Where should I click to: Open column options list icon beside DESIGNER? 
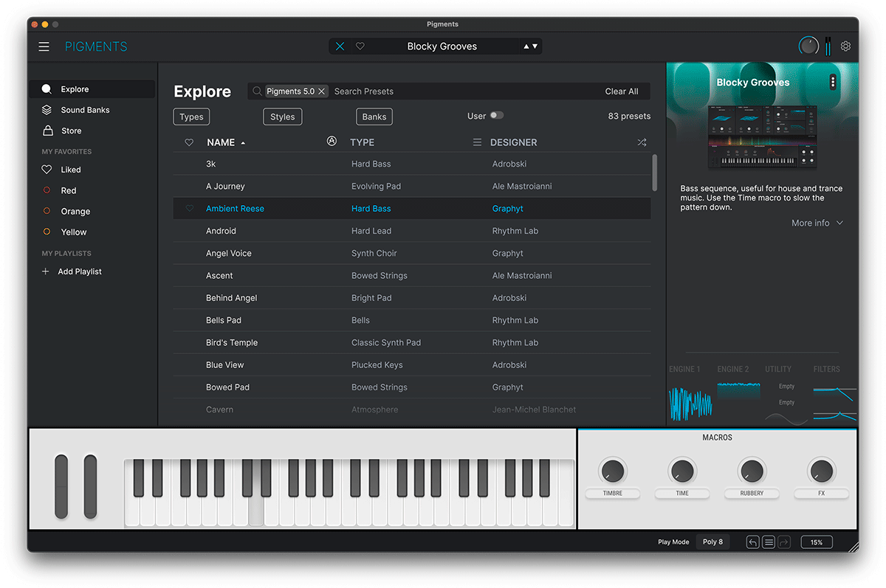point(477,142)
